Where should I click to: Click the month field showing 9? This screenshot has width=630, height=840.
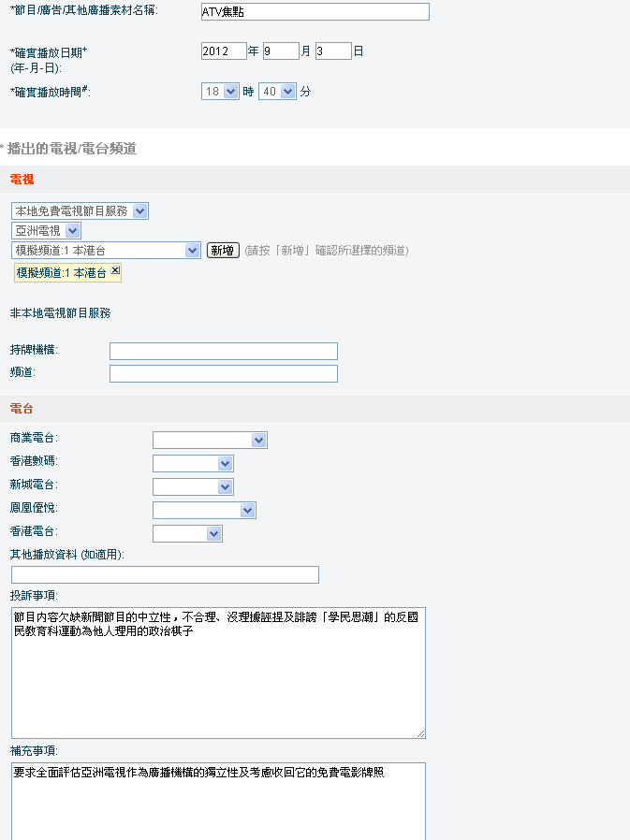(280, 51)
